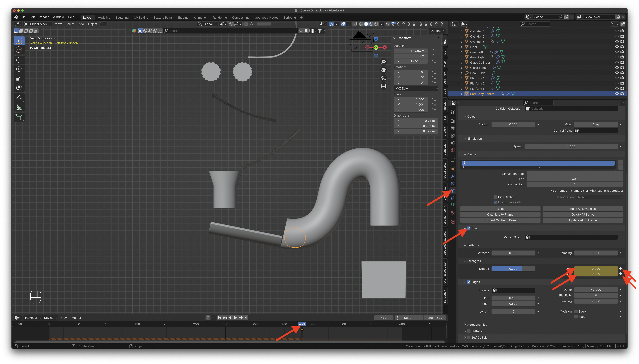Click Current Cache to Bake button
This screenshot has width=639, height=364.
[x=500, y=220]
